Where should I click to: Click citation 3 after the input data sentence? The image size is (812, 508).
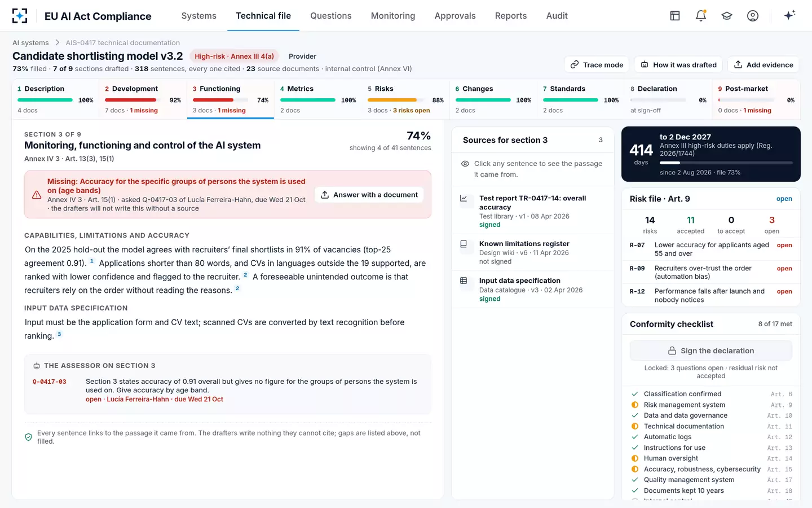click(59, 334)
